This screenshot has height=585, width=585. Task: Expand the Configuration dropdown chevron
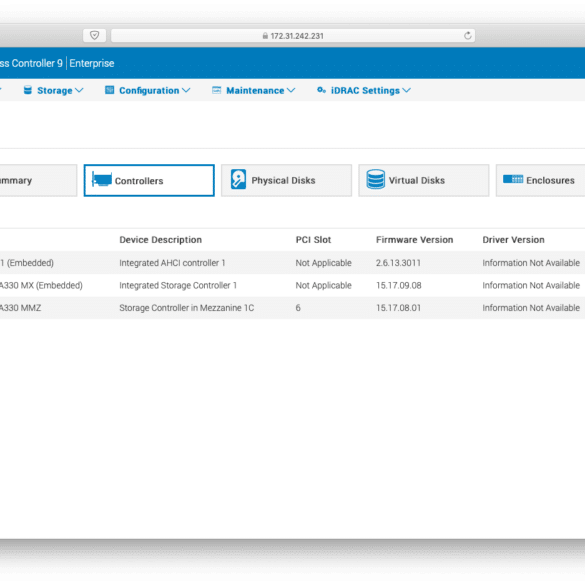pyautogui.click(x=186, y=90)
